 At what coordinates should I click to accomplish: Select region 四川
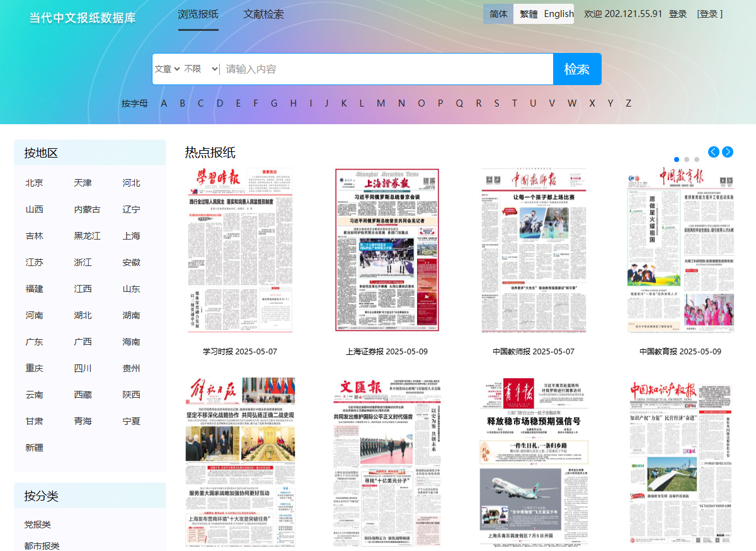coord(83,368)
